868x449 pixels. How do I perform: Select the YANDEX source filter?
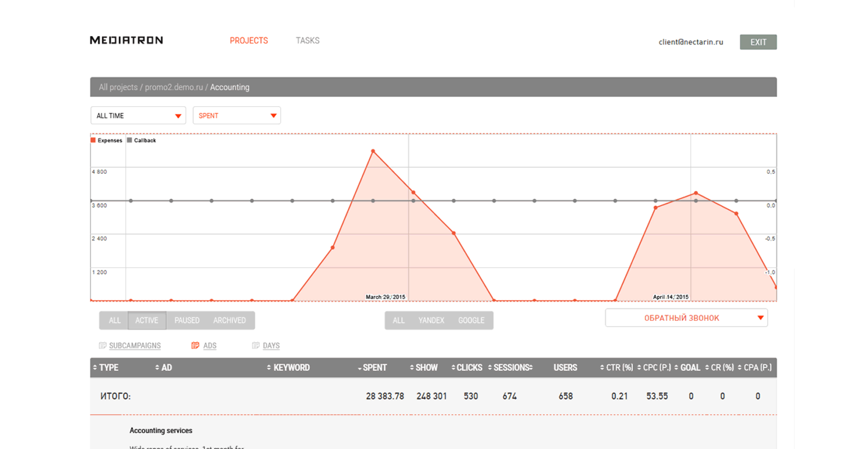431,321
